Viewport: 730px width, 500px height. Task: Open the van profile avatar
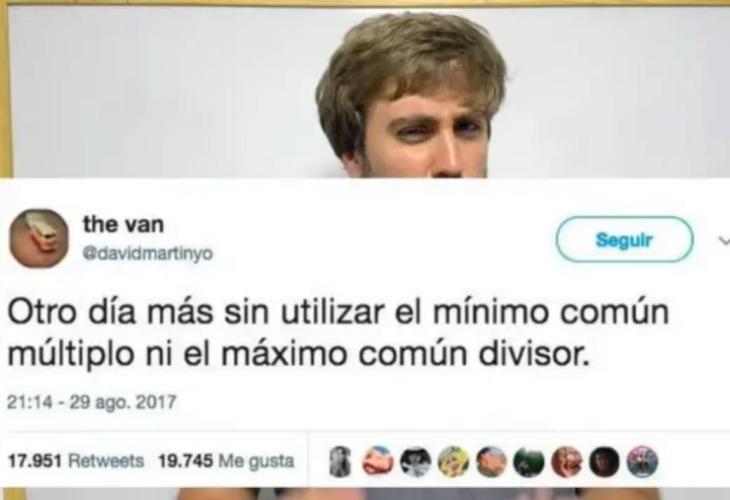(x=39, y=239)
